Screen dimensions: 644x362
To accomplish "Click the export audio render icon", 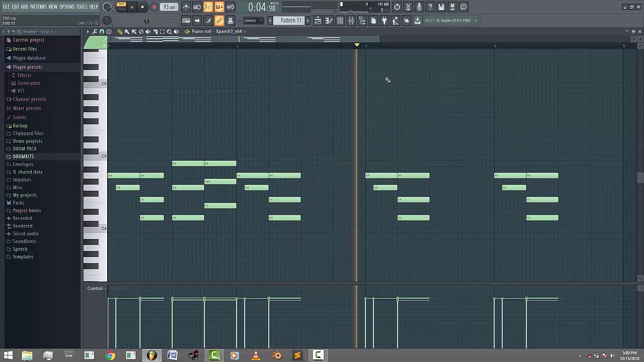I will pos(452,7).
